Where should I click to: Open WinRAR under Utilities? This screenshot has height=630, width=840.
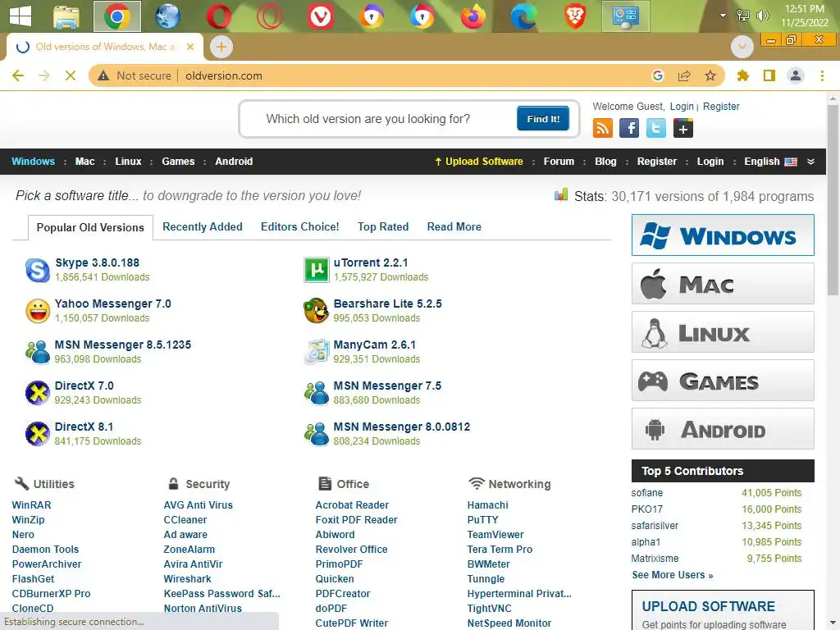[32, 505]
